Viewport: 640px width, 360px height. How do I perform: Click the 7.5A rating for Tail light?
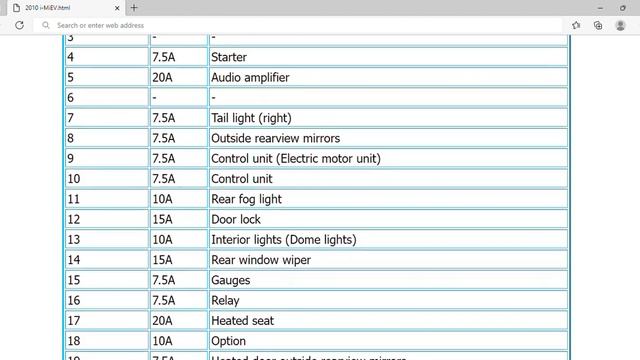[179, 118]
